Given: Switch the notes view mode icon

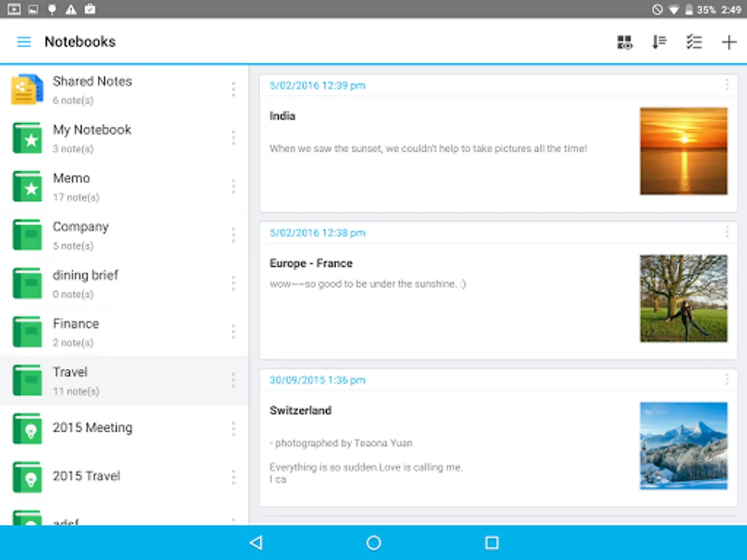Looking at the screenshot, I should click(x=624, y=42).
